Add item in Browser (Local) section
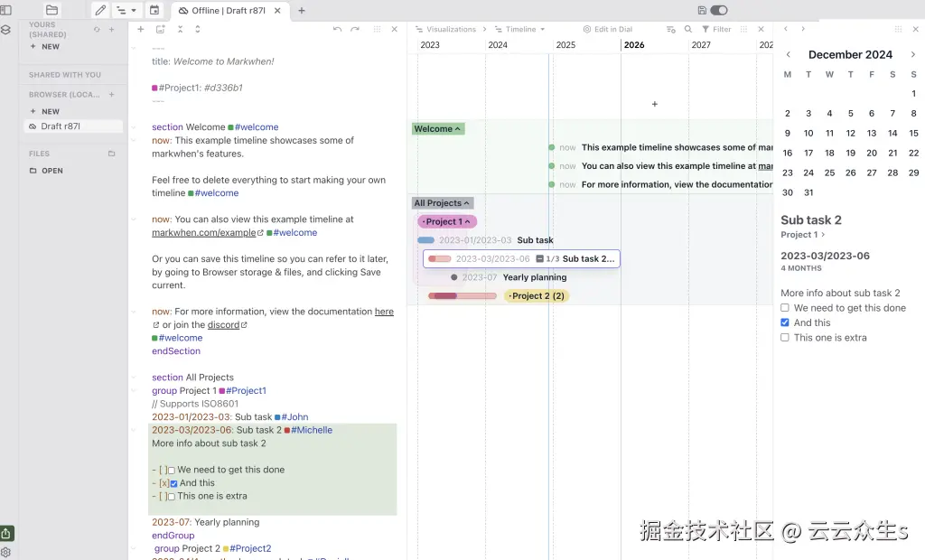925x560 pixels. click(111, 95)
